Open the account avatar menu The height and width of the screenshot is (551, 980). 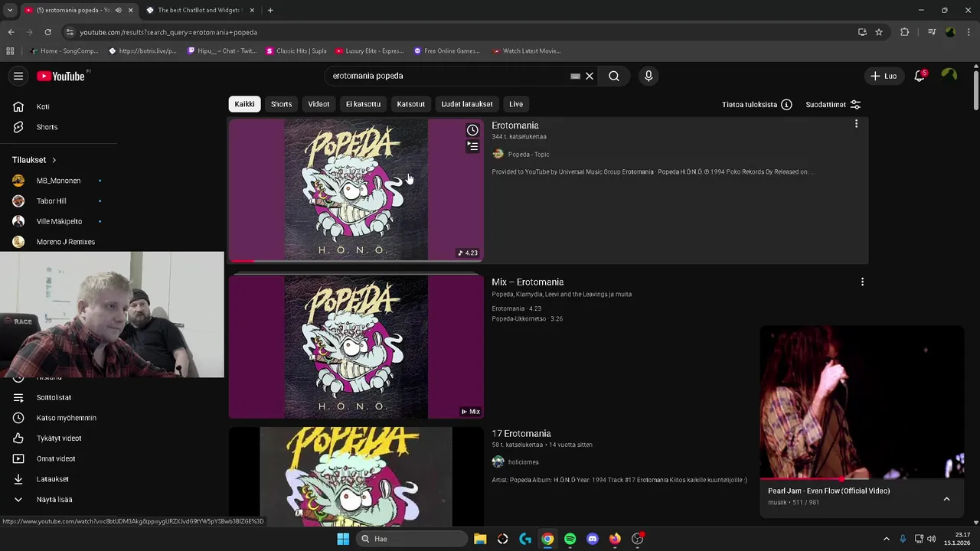949,75
